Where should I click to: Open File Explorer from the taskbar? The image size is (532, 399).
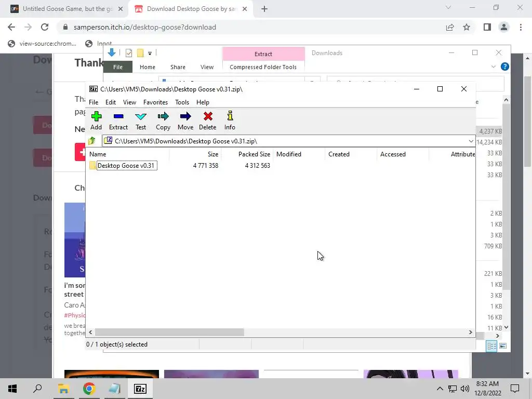(63, 389)
